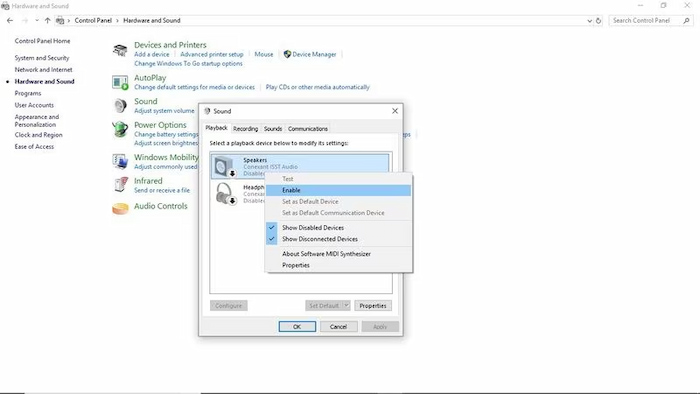Image resolution: width=700 pixels, height=394 pixels.
Task: Switch to the Playback tab
Action: coord(216,128)
